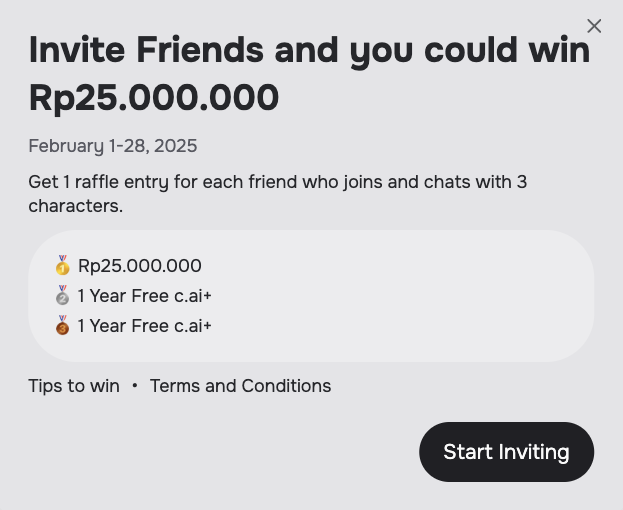Image resolution: width=623 pixels, height=510 pixels.
Task: Open the Tips to win link
Action: coord(74,386)
